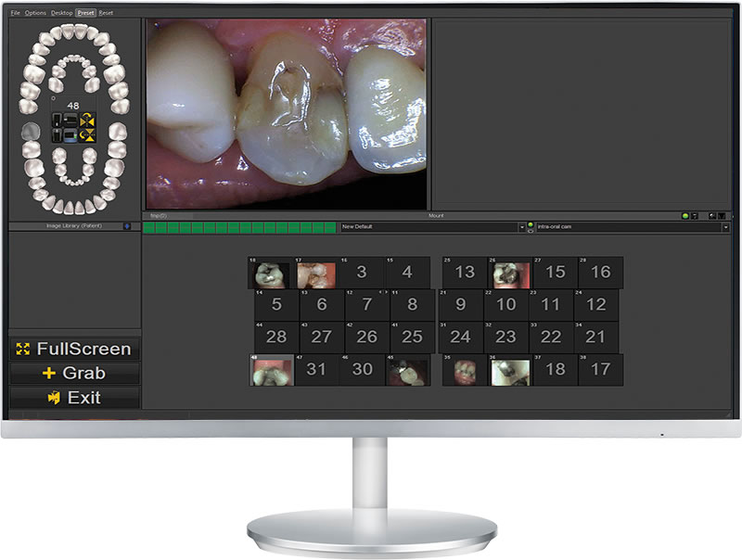Select the empty slot with large number 28

click(276, 337)
